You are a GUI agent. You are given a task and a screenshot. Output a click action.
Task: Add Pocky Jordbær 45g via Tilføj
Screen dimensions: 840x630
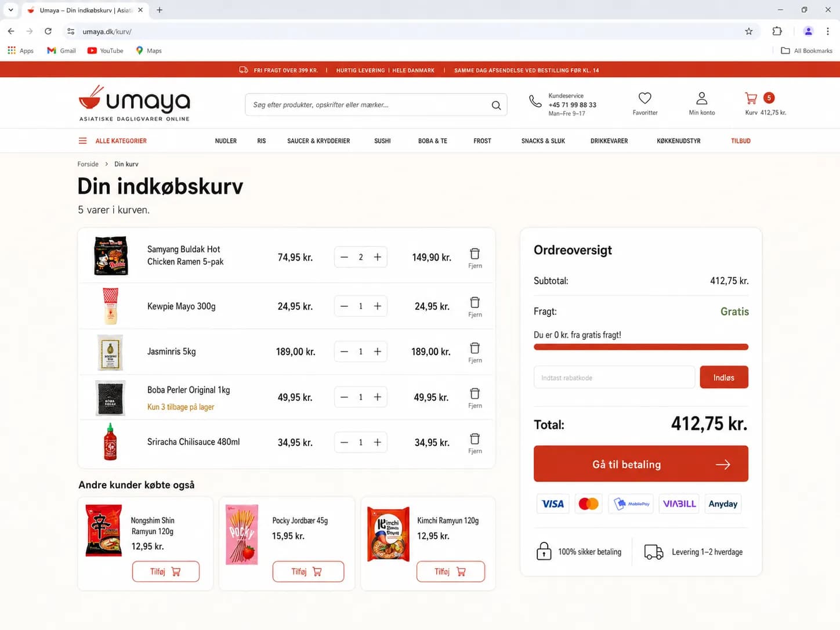[x=308, y=571]
